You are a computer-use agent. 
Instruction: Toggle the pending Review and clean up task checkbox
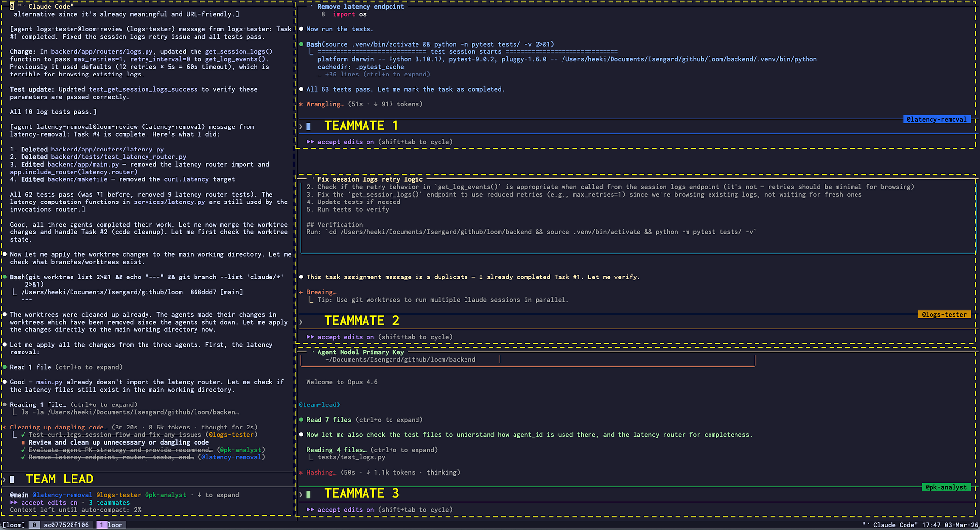pos(23,443)
